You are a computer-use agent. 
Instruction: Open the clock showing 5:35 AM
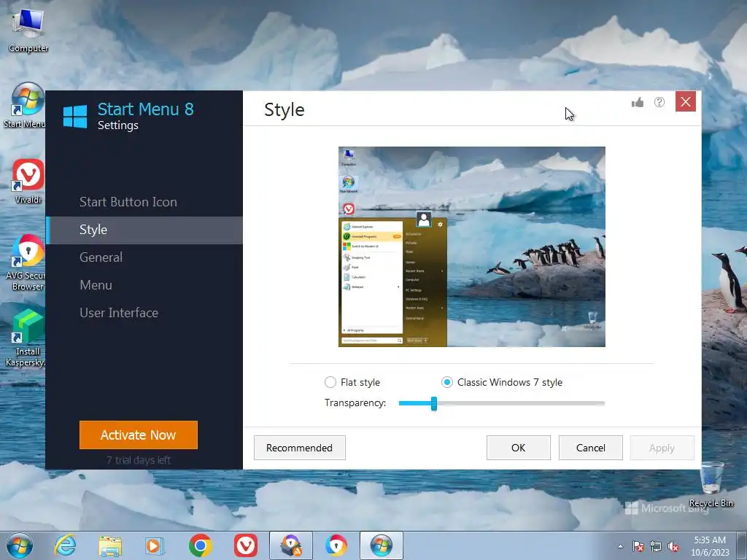710,546
